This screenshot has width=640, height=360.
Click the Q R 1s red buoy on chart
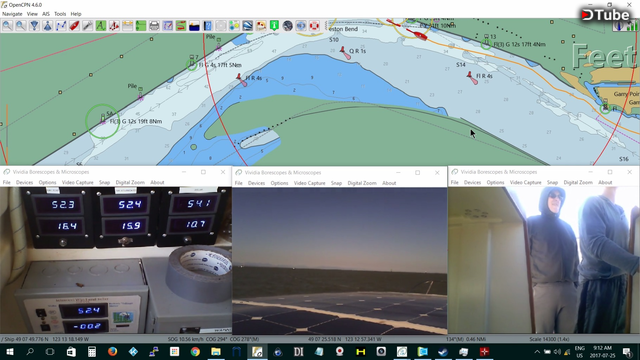point(345,53)
